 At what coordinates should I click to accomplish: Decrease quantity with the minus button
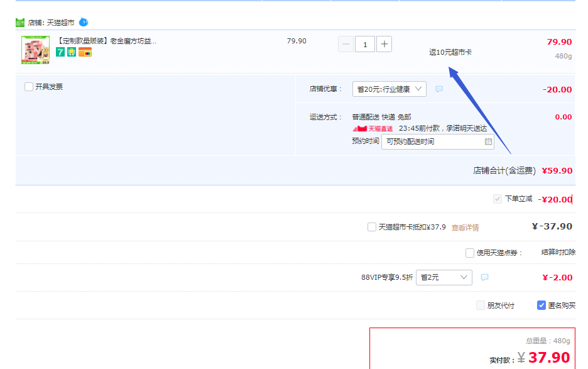coord(346,44)
